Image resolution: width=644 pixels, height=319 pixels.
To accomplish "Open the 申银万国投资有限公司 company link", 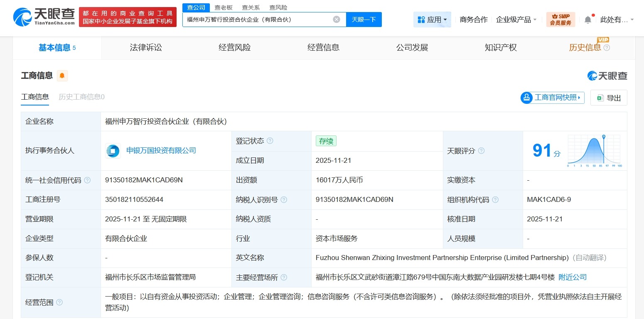I will click(161, 151).
